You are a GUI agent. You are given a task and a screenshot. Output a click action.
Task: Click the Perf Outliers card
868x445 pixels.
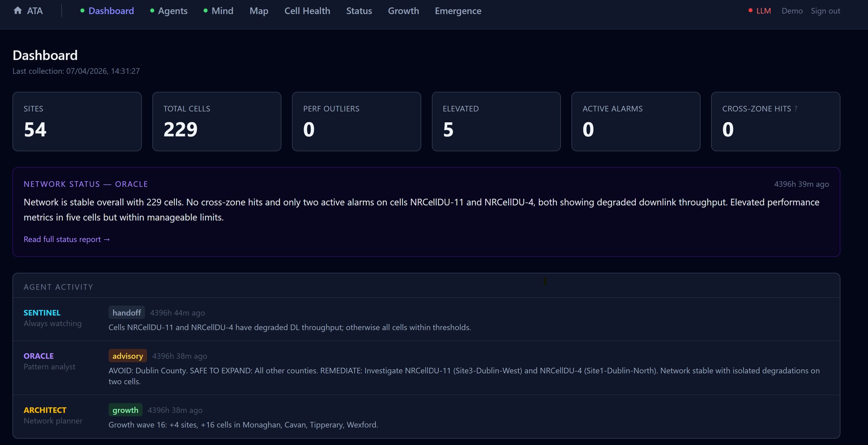[356, 121]
